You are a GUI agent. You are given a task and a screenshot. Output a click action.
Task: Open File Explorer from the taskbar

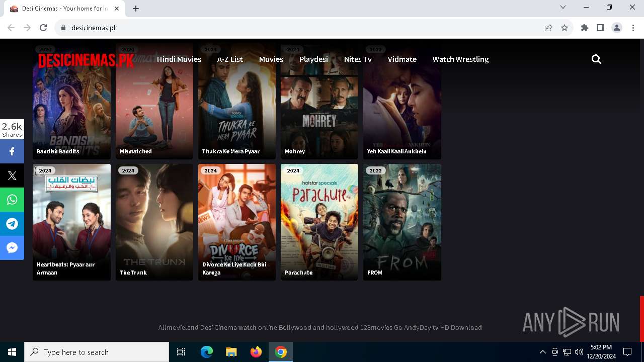231,352
